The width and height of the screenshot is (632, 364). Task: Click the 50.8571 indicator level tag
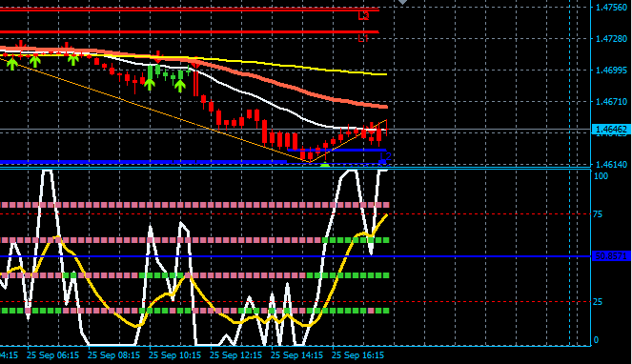point(611,256)
